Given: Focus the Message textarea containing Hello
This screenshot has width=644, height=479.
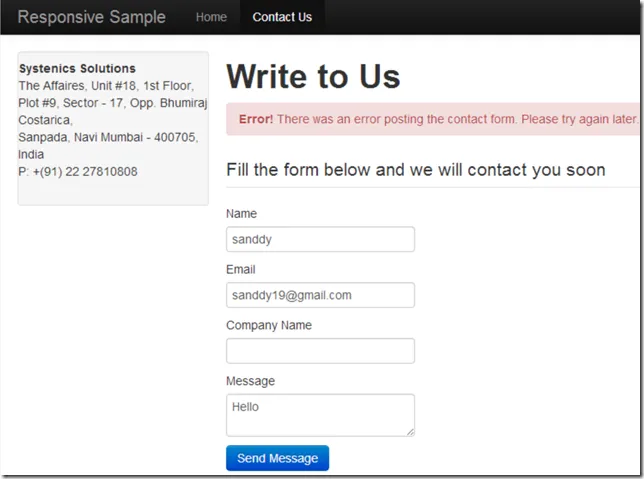Looking at the screenshot, I should [318, 414].
